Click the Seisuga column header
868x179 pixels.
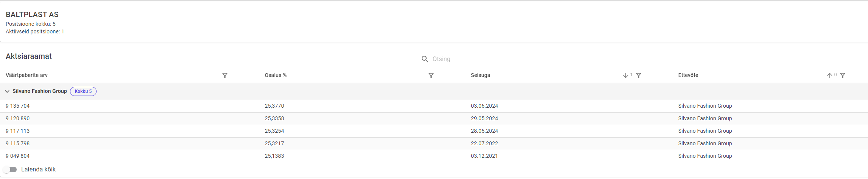[x=480, y=75]
